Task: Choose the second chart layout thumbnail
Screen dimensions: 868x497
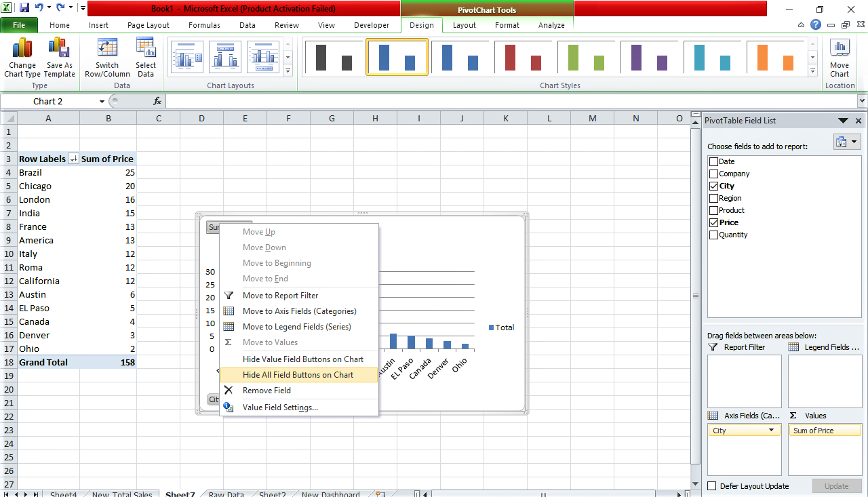Action: [x=225, y=57]
